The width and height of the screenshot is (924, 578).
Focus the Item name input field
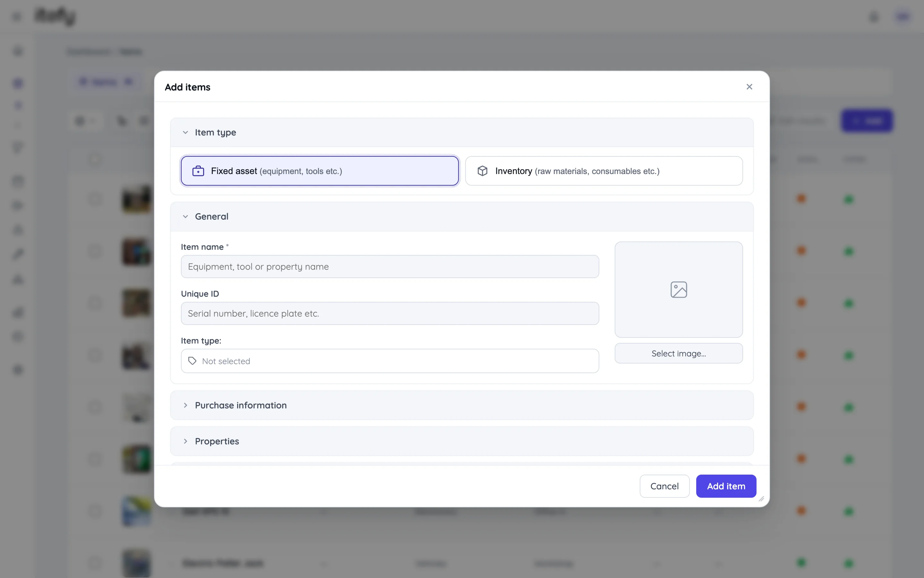pyautogui.click(x=390, y=267)
